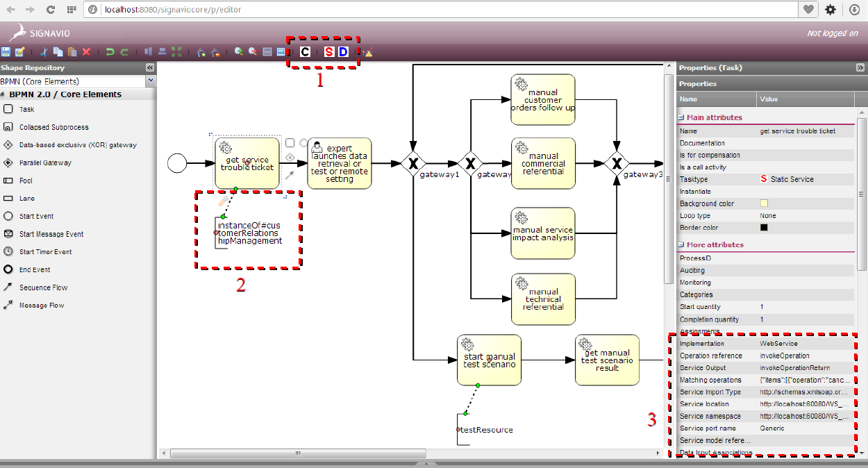This screenshot has height=468, width=868.
Task: Sort by the Value column header
Action: (x=806, y=99)
